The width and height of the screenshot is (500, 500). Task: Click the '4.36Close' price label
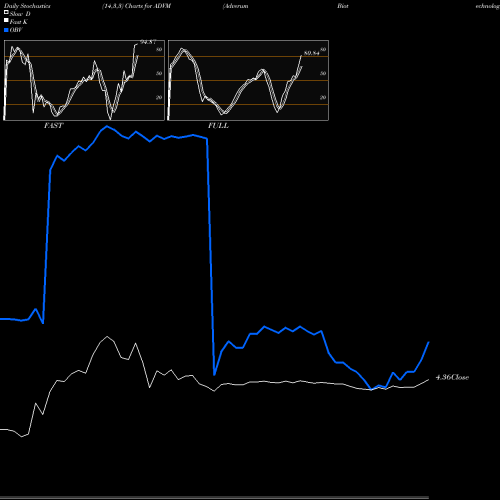click(452, 377)
